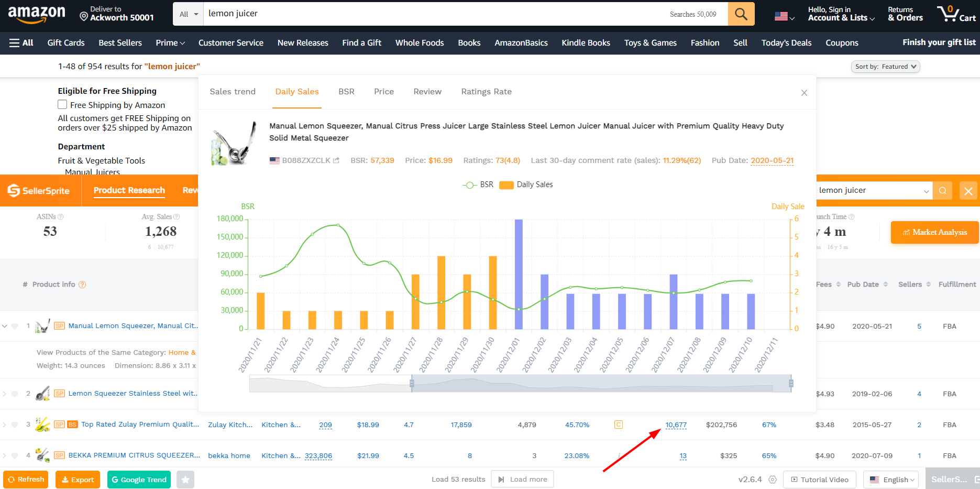The height and width of the screenshot is (489, 980).
Task: Click Today's Deals nav link
Action: click(x=786, y=43)
